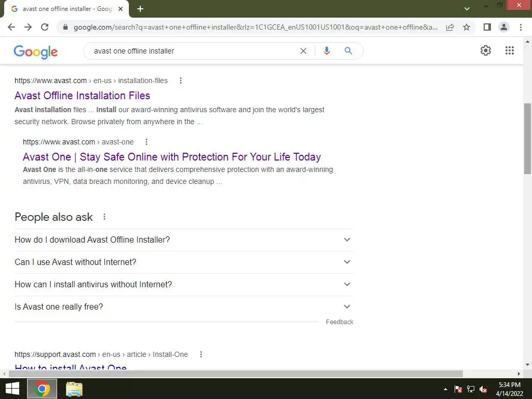
Task: Open People also ask options menu
Action: tap(104, 217)
